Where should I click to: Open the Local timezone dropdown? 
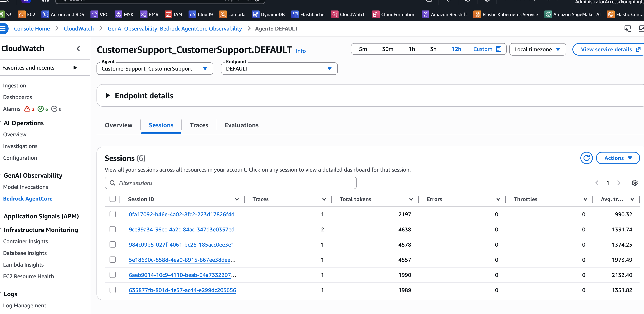tap(537, 49)
